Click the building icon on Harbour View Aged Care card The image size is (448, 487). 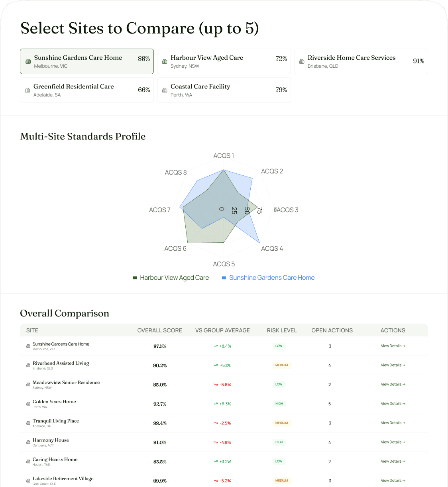click(x=165, y=61)
